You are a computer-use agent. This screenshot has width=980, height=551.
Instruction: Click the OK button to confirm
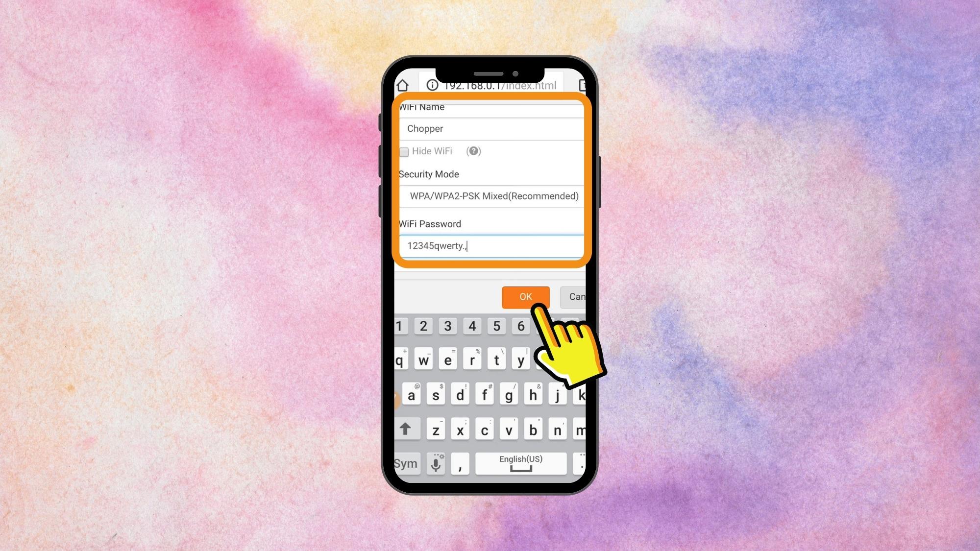coord(525,297)
